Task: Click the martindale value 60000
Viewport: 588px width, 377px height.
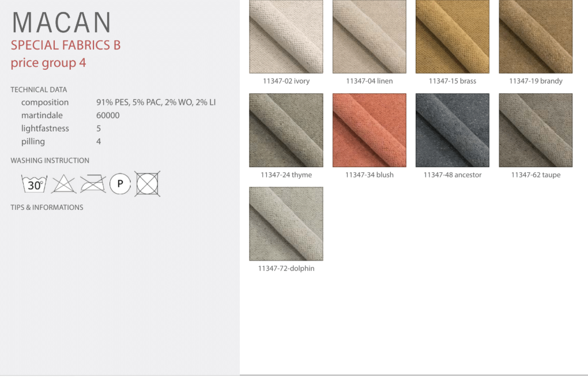Action: (108, 115)
